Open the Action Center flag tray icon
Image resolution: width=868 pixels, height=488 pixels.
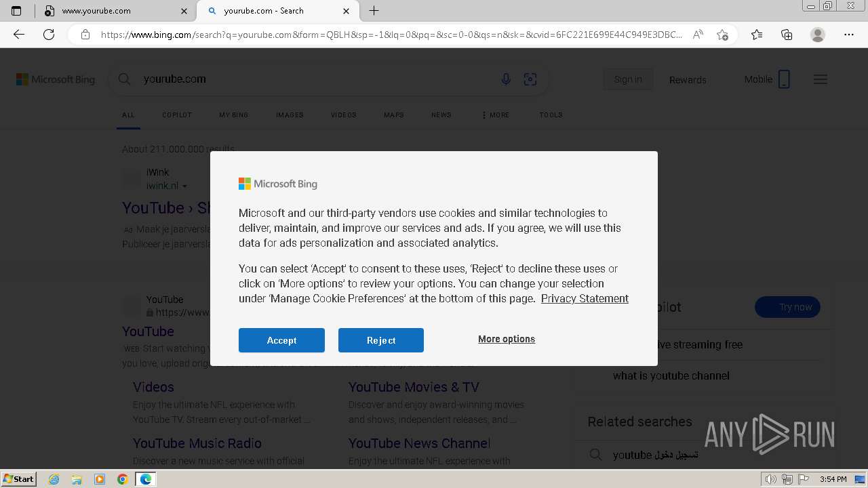click(804, 479)
